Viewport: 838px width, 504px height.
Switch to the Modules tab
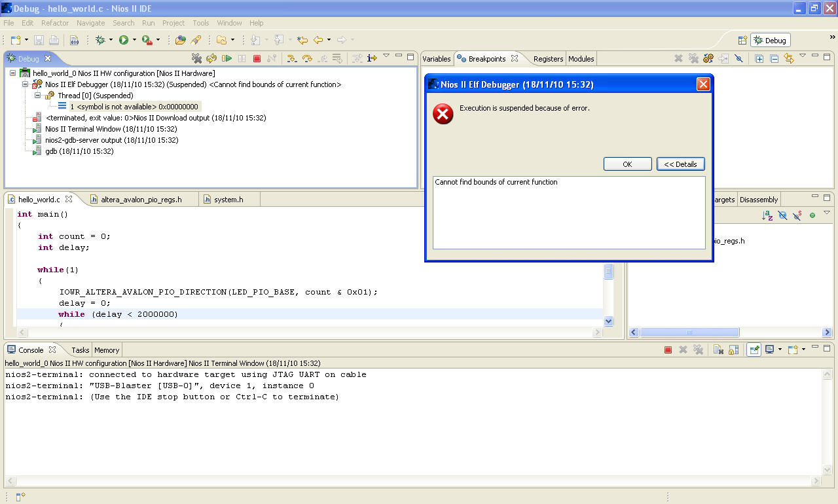click(581, 59)
